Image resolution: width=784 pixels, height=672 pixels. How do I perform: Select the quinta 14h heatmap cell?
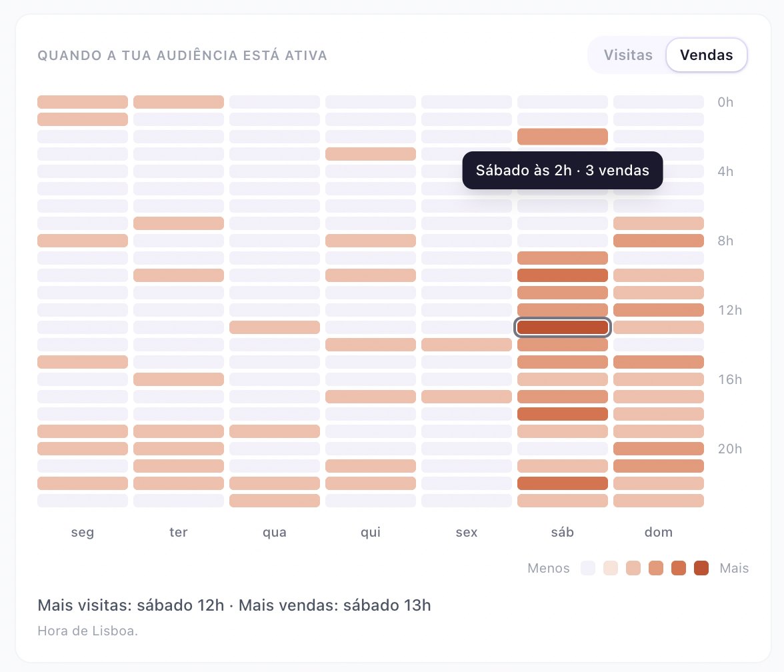coord(371,345)
